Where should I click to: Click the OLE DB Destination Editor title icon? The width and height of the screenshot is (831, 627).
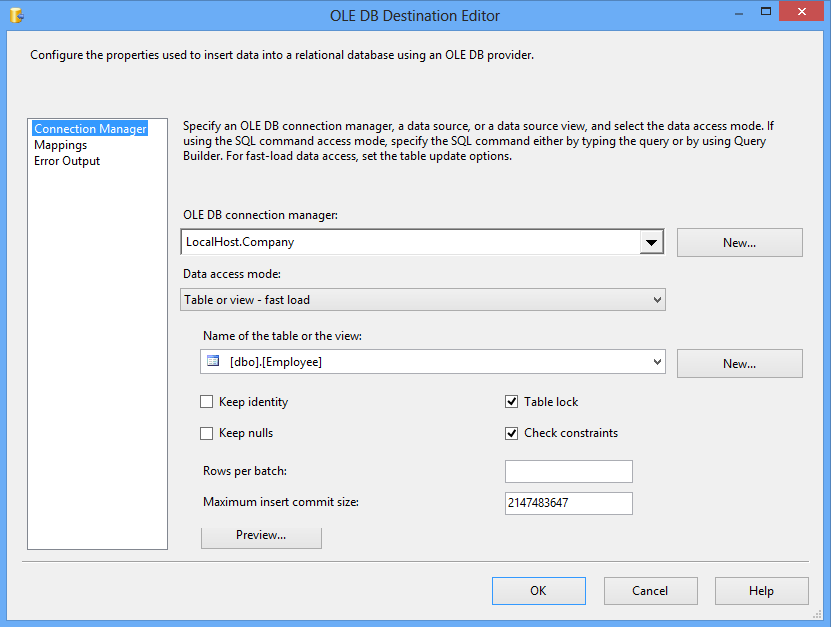pos(17,15)
